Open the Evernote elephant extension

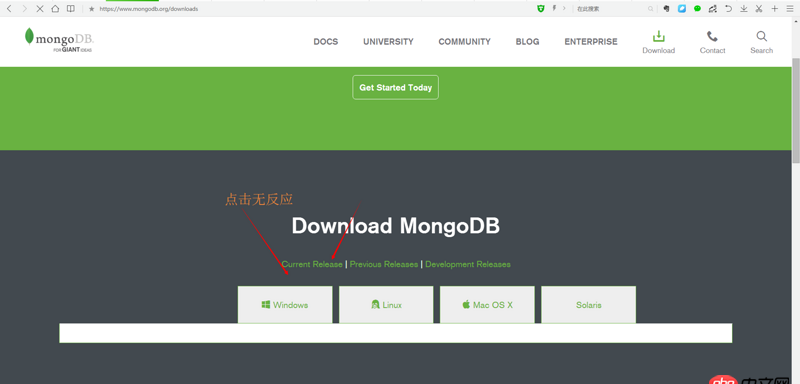(x=666, y=9)
